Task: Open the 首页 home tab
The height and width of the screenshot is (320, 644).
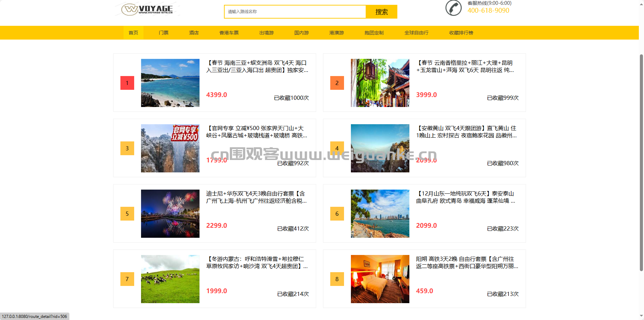Action: (133, 33)
